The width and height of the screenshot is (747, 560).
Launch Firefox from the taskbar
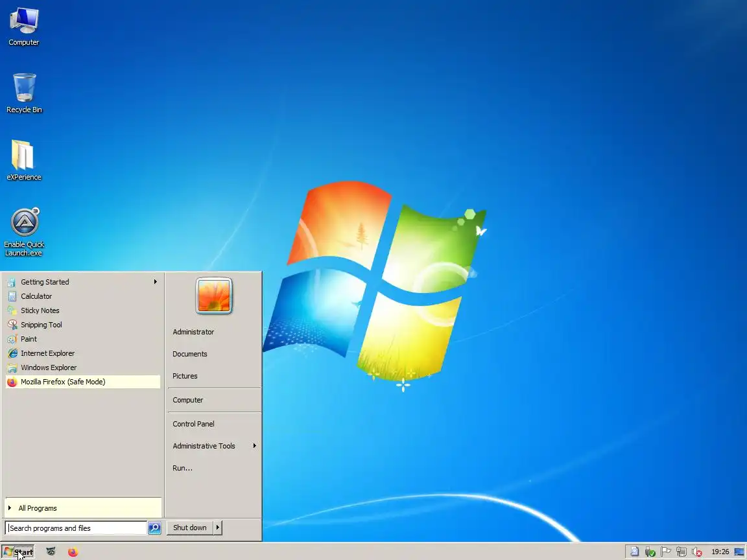pyautogui.click(x=73, y=552)
